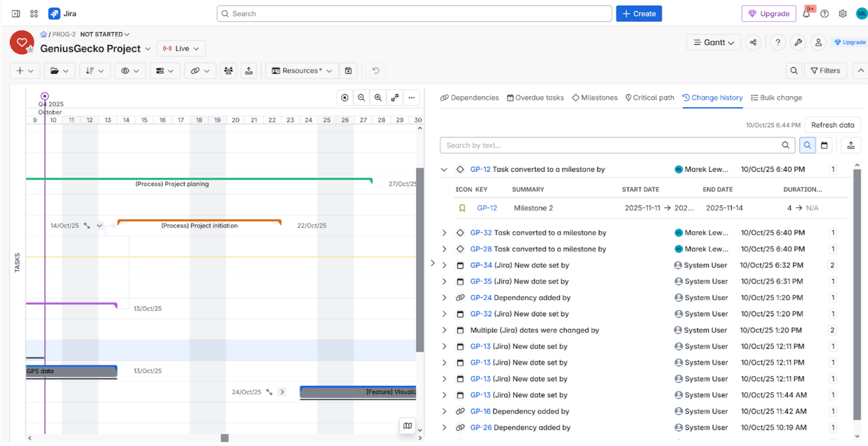Image resolution: width=868 pixels, height=446 pixels.
Task: Open the share icon next to Gantt
Action: click(x=753, y=42)
